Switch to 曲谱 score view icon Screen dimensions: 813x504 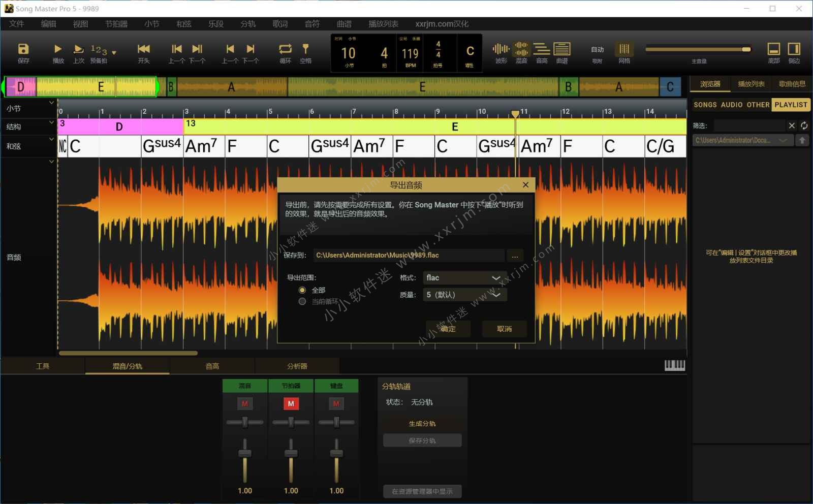click(x=562, y=49)
